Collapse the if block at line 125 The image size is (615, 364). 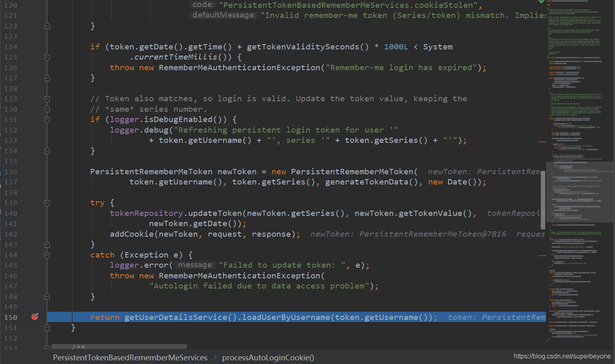pos(47,57)
